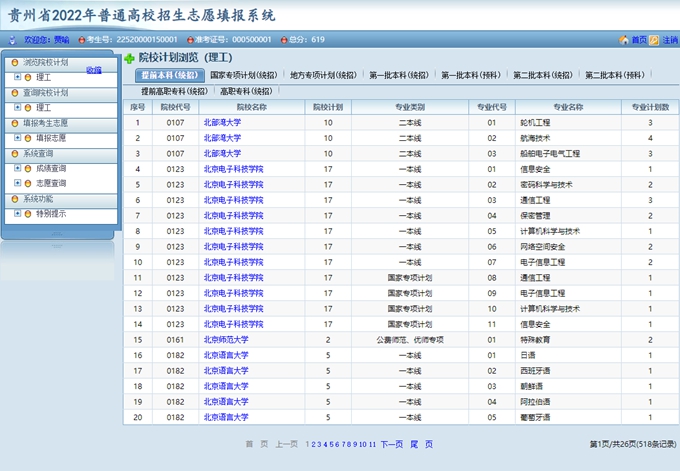Switch to 第一批本科(统招) tab
Viewport: 680px width, 471px height.
pyautogui.click(x=399, y=75)
